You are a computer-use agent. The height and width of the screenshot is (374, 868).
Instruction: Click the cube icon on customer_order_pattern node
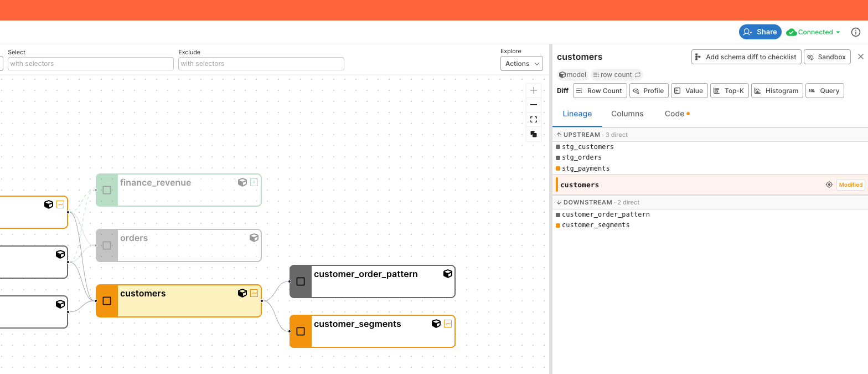click(448, 274)
